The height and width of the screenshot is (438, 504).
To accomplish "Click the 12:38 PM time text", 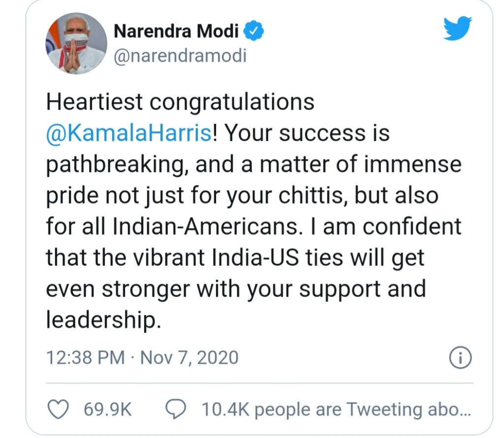I will [x=85, y=357].
